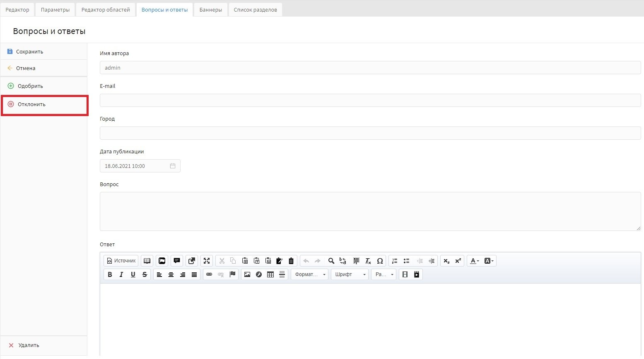Insert a table into the answer
The height and width of the screenshot is (359, 644).
pyautogui.click(x=270, y=274)
